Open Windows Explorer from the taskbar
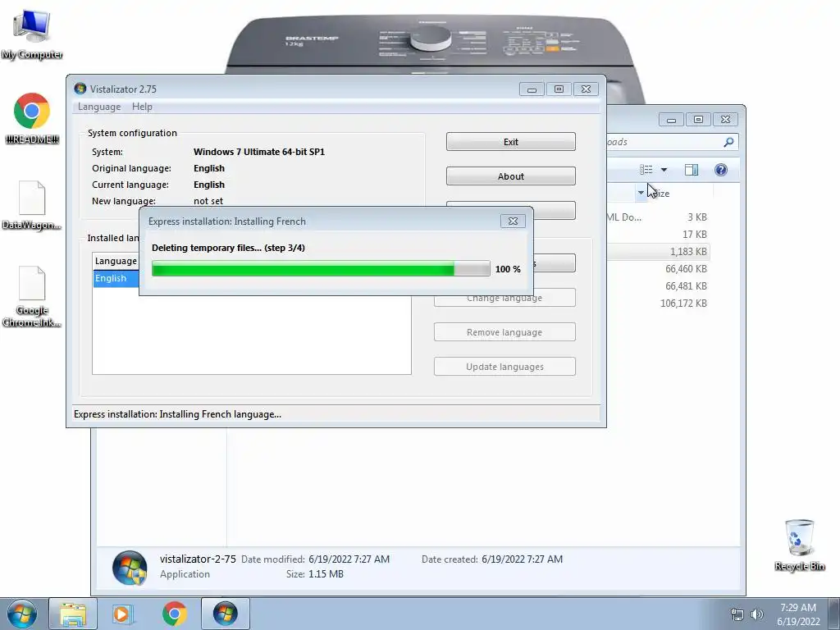Image resolution: width=840 pixels, height=630 pixels. pyautogui.click(x=73, y=614)
